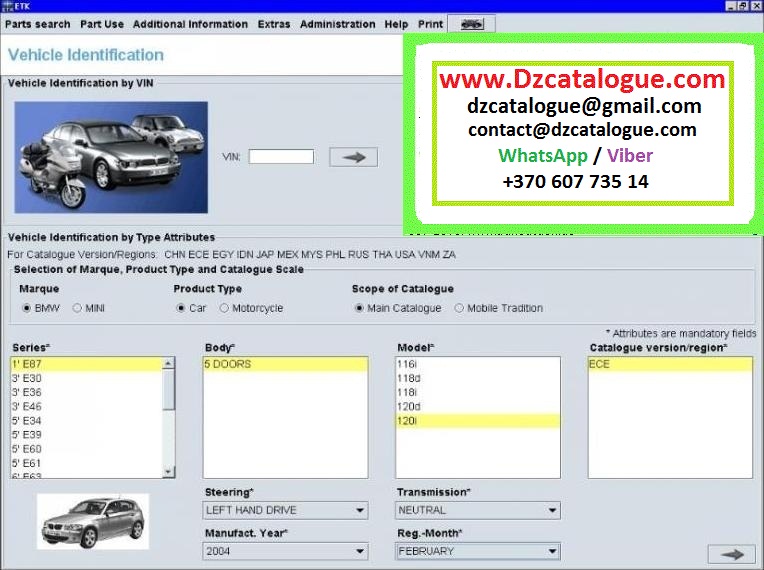Select series 3' E36
The height and width of the screenshot is (570, 764).
[86, 392]
